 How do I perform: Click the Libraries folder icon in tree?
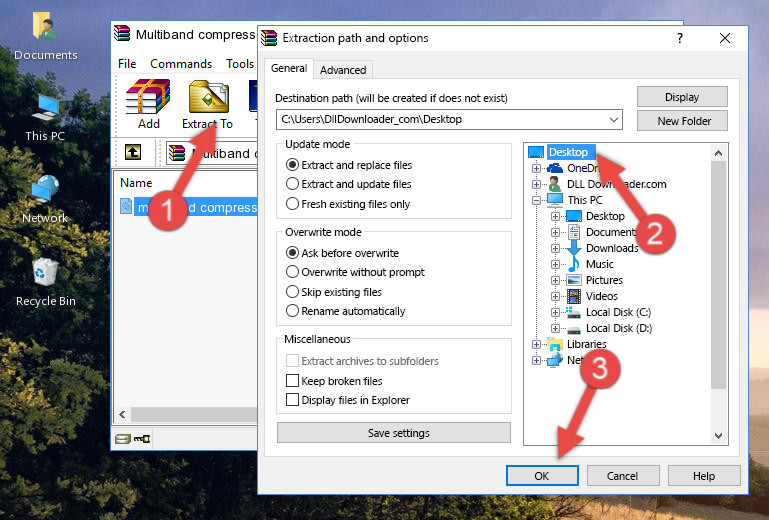[x=555, y=344]
